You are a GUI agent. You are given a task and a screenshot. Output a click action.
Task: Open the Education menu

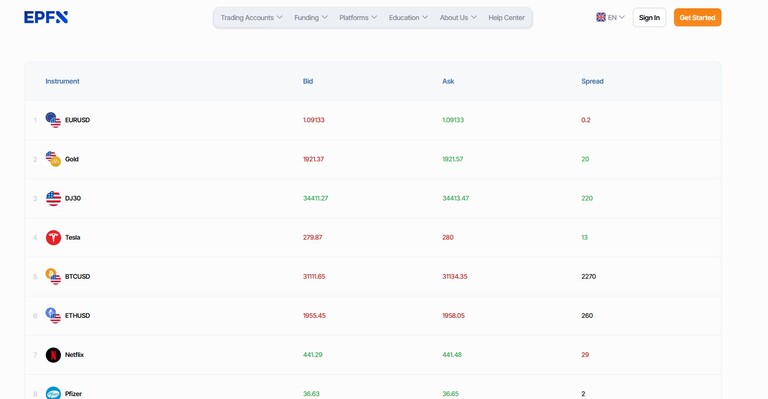[x=408, y=18]
